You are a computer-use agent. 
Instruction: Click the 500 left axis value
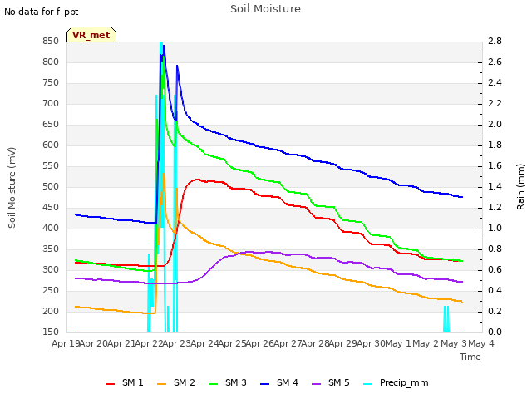click(x=51, y=186)
